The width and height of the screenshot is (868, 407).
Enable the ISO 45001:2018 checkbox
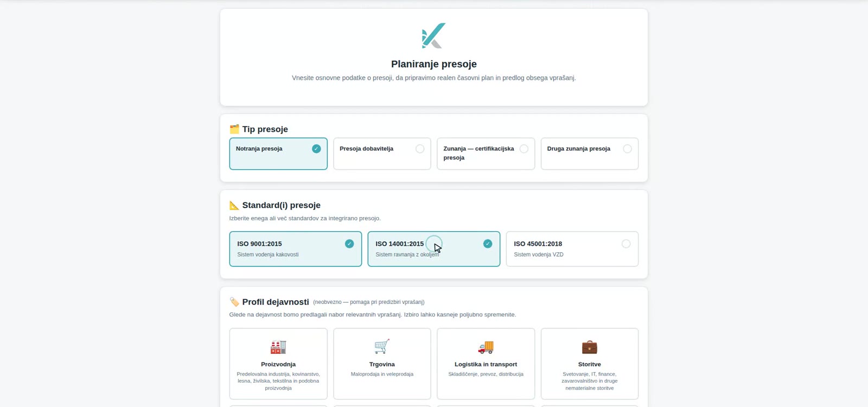click(x=626, y=244)
